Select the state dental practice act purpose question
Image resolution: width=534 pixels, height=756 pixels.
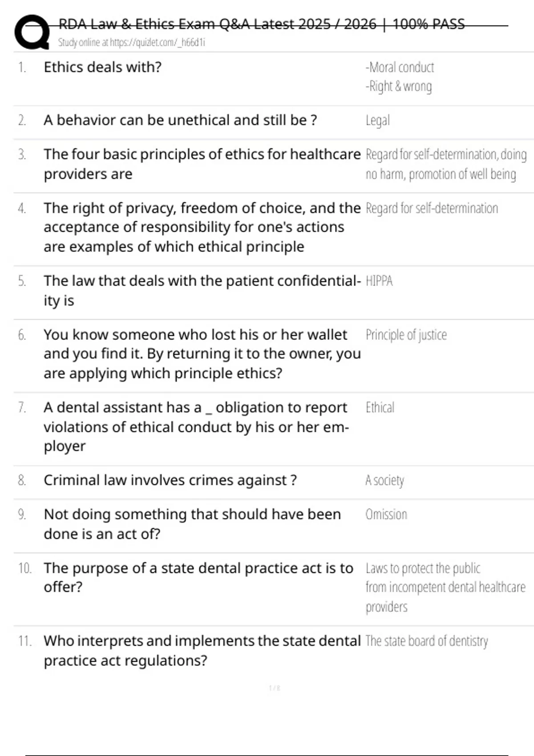[x=198, y=577]
